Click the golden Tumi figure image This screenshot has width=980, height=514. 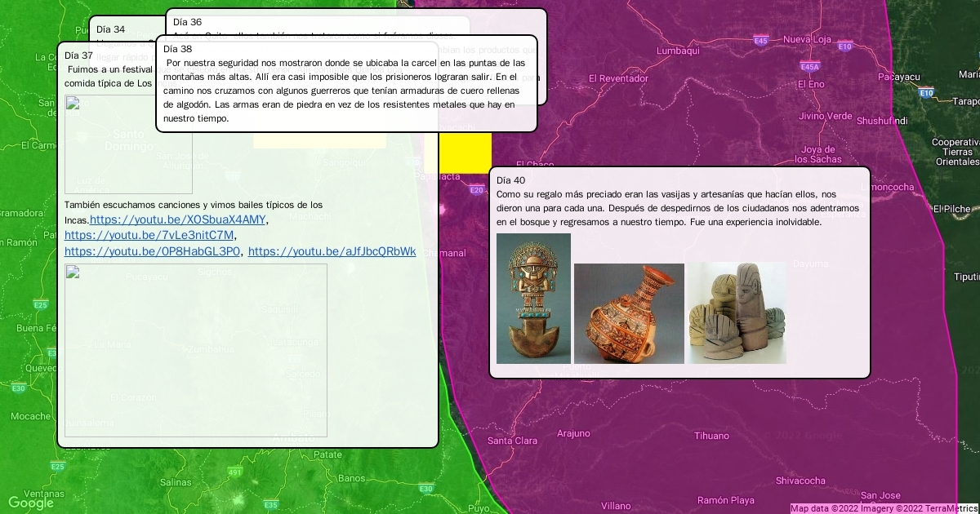tap(533, 299)
